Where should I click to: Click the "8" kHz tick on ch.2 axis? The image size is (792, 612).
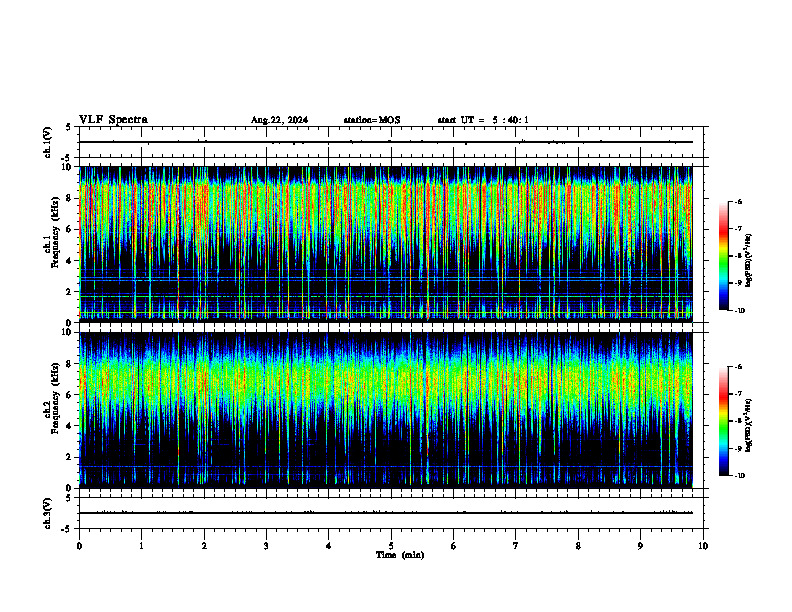(70, 364)
